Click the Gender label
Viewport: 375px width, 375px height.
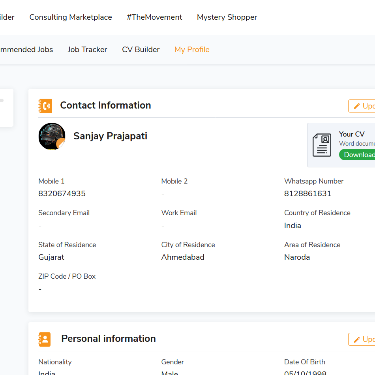pos(172,362)
